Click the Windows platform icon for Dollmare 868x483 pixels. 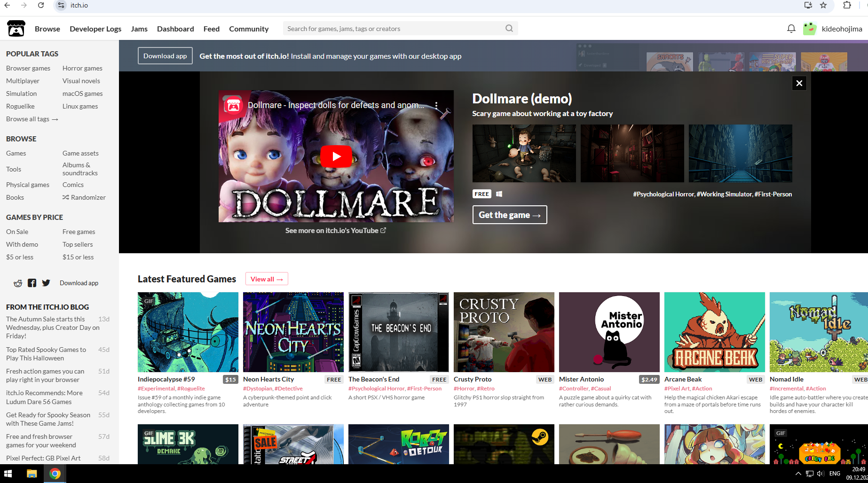pyautogui.click(x=499, y=194)
